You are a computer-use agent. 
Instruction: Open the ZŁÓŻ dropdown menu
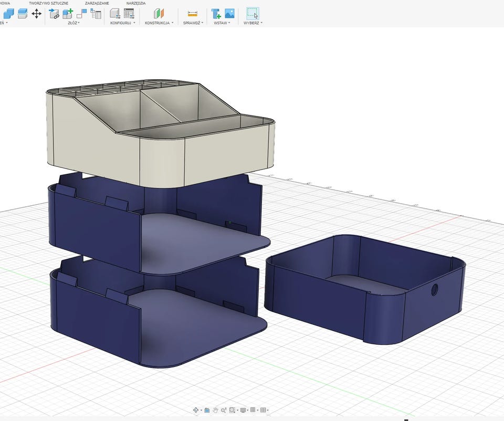tap(73, 23)
